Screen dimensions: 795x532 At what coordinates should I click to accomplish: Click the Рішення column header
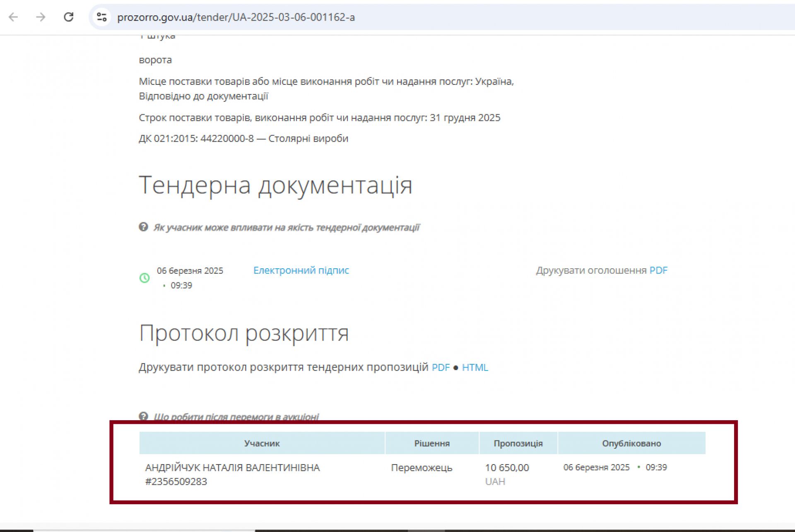[x=432, y=443]
